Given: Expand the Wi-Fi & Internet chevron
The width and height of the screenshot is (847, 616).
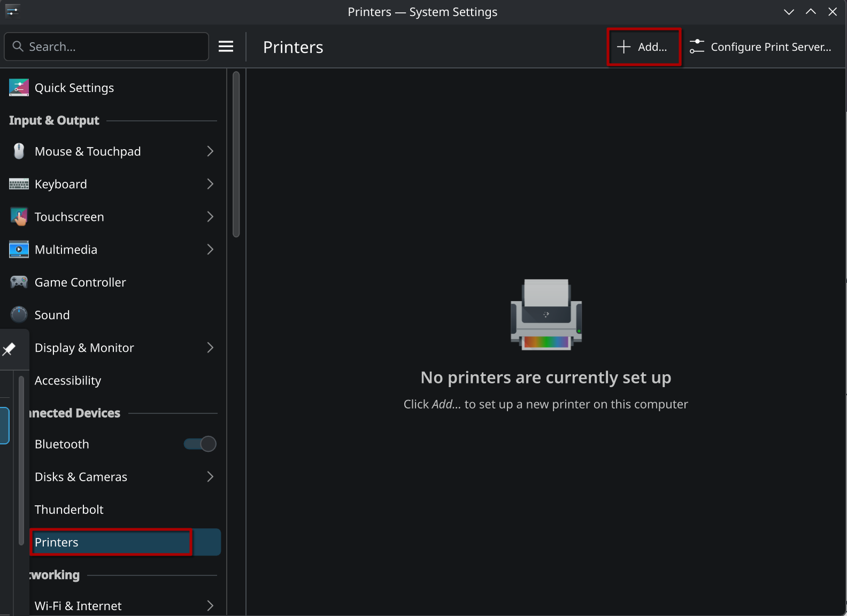Looking at the screenshot, I should 210,606.
